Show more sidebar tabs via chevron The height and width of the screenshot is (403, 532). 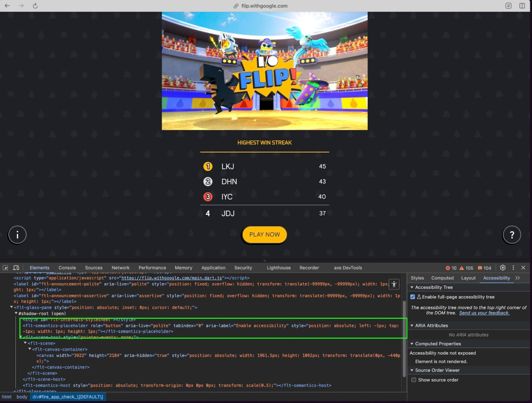(517, 278)
